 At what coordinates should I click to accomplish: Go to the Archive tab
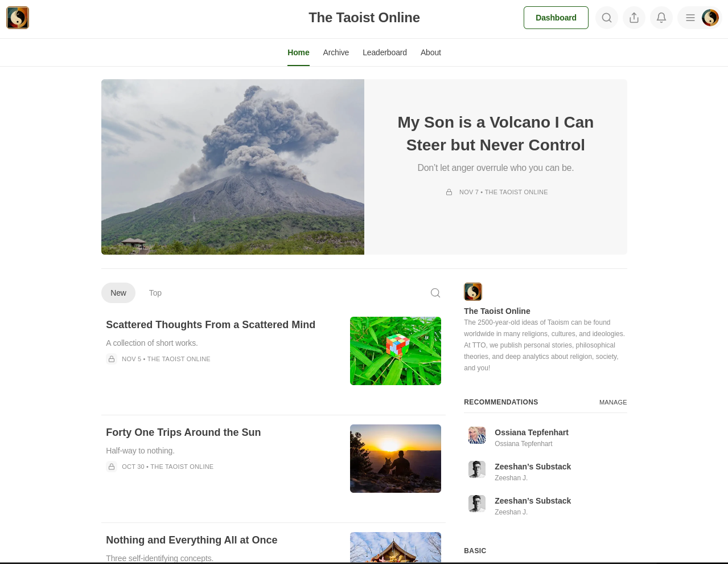click(x=336, y=52)
